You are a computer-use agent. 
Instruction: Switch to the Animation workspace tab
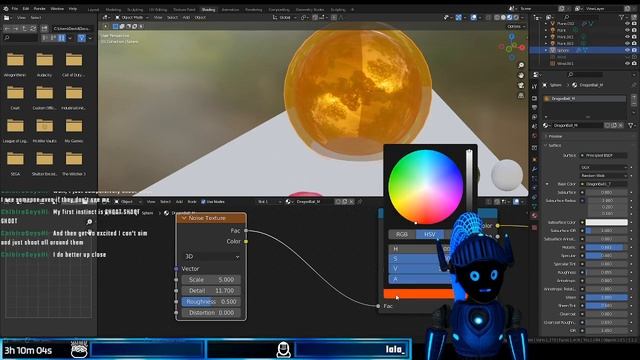(230, 9)
